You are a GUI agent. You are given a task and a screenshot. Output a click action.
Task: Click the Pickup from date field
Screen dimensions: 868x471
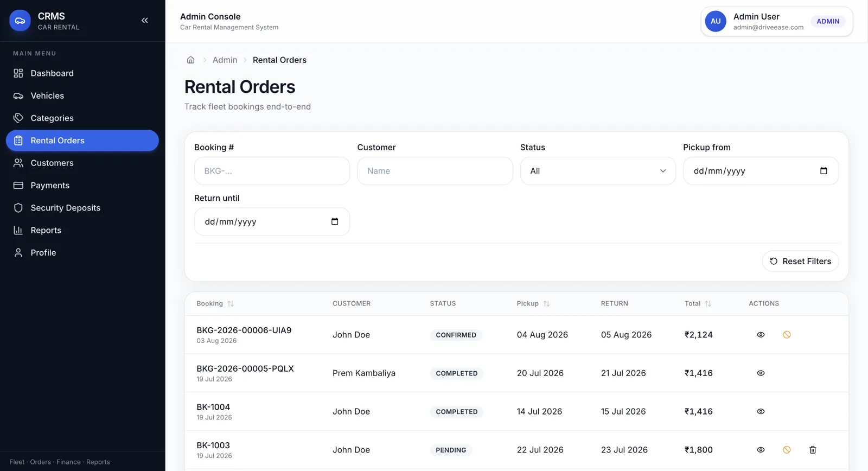click(761, 171)
